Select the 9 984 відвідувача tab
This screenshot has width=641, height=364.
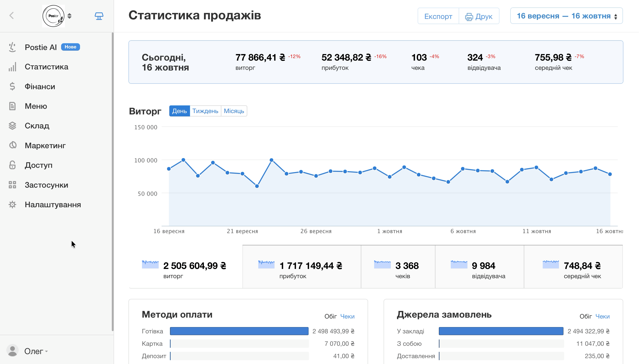point(481,267)
